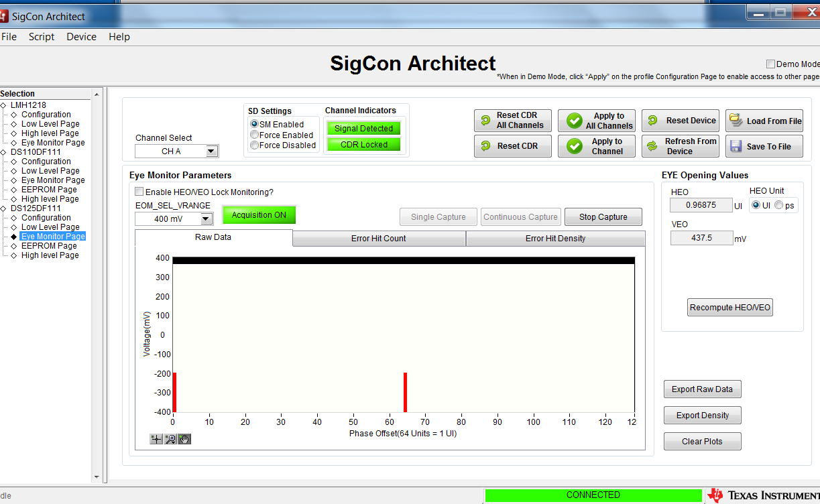Click the Reset CDR All Channels button
This screenshot has height=504, width=820.
coord(513,121)
